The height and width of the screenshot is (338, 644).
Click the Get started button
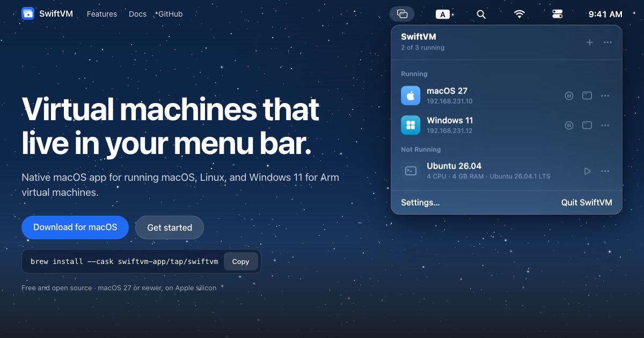click(x=170, y=227)
